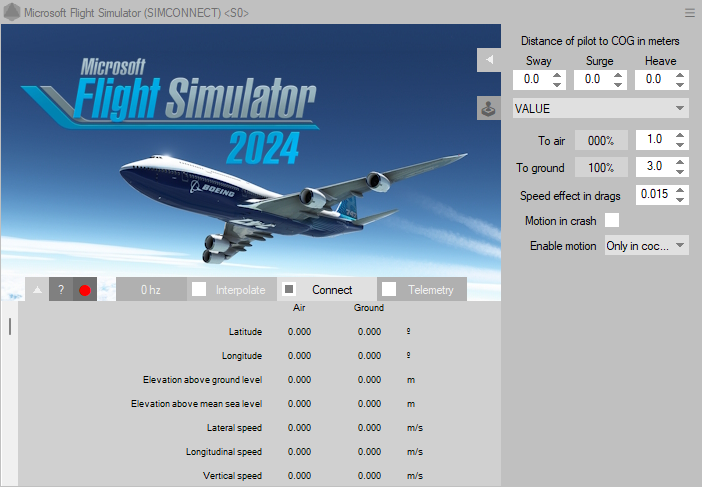
Task: Collapse side panel with left arrow icon
Action: tap(489, 60)
